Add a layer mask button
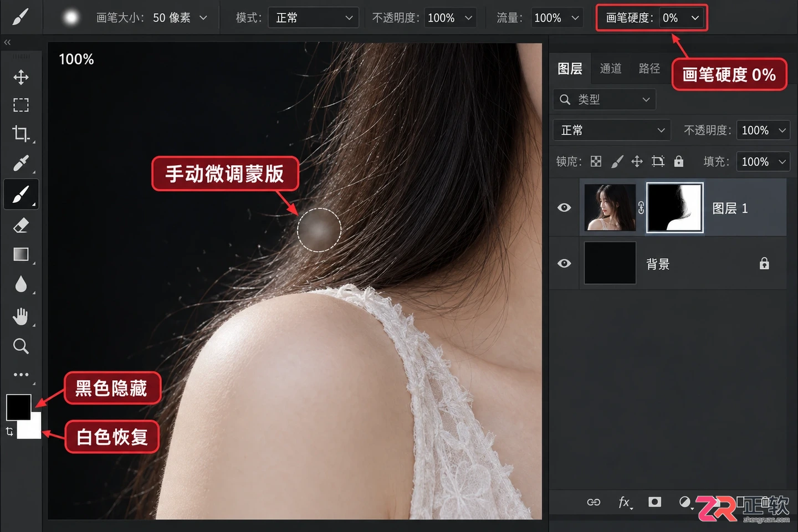 point(654,502)
